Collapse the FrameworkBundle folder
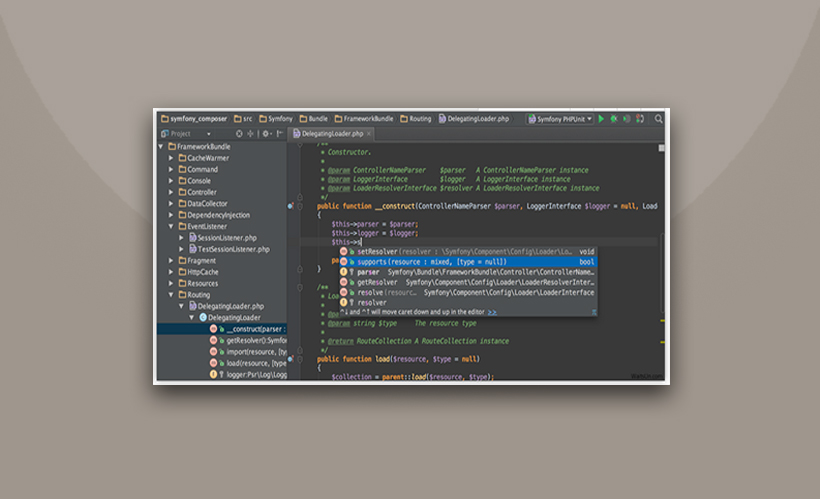 (x=161, y=146)
